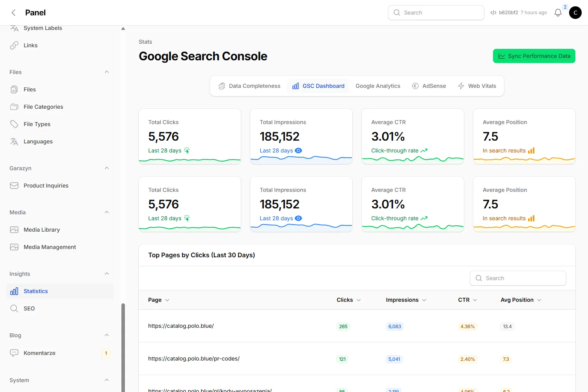
Task: Collapse the Blog sidebar section
Action: (107, 335)
